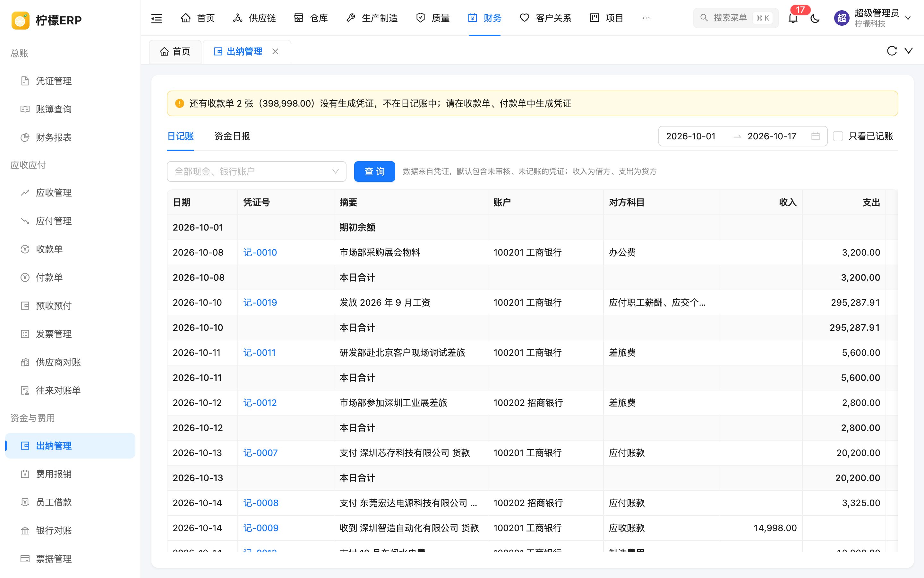Expand the tab bar options chevron
Screen dimensions: 924x578
[x=909, y=51]
